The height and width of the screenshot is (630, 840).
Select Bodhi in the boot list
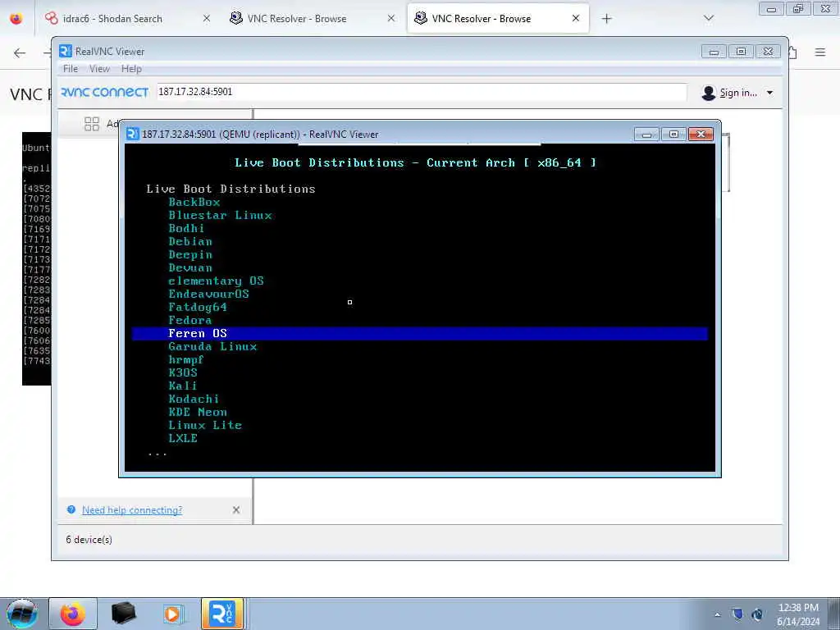coord(186,228)
